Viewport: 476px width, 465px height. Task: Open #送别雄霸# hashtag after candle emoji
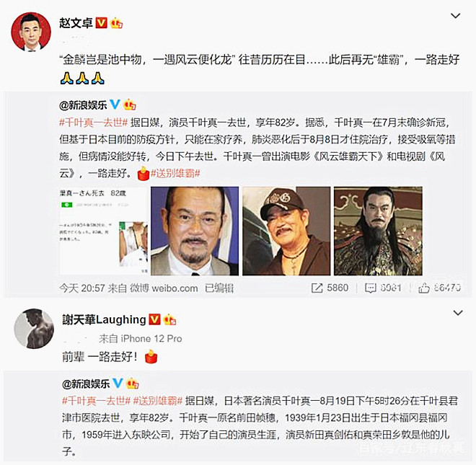tap(175, 174)
